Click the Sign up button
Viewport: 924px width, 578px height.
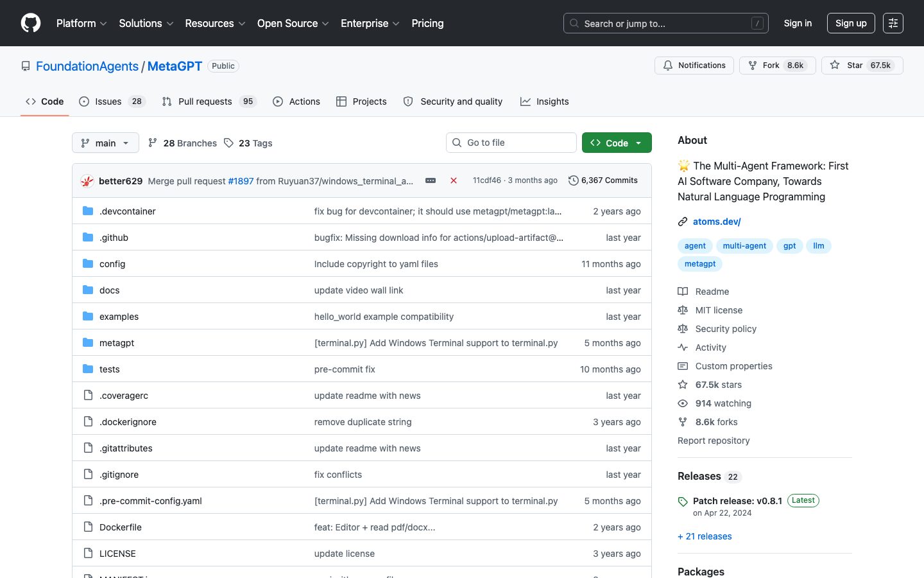[x=851, y=23]
